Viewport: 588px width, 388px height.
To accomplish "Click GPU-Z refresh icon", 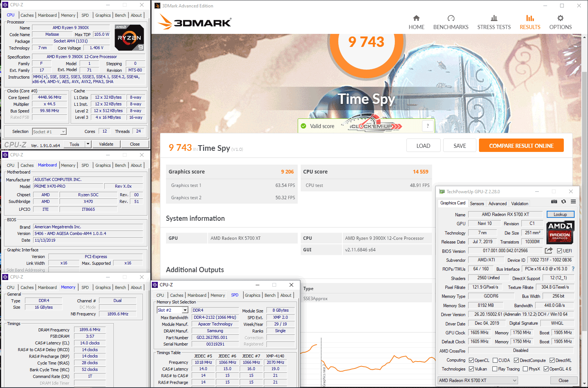I will coord(563,201).
